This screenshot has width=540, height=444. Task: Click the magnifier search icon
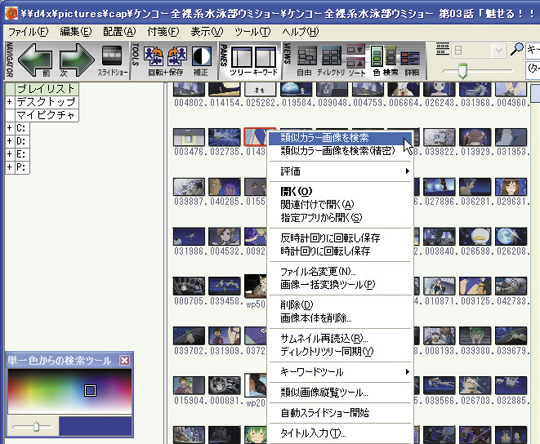[x=517, y=49]
